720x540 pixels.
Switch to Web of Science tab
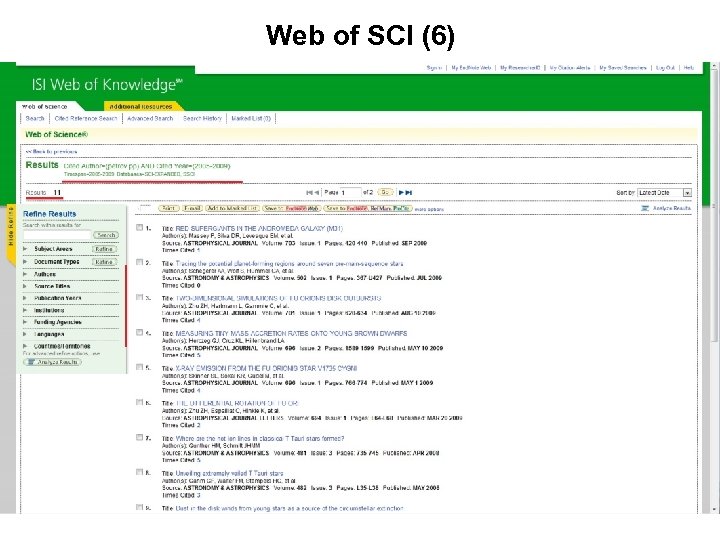point(45,107)
